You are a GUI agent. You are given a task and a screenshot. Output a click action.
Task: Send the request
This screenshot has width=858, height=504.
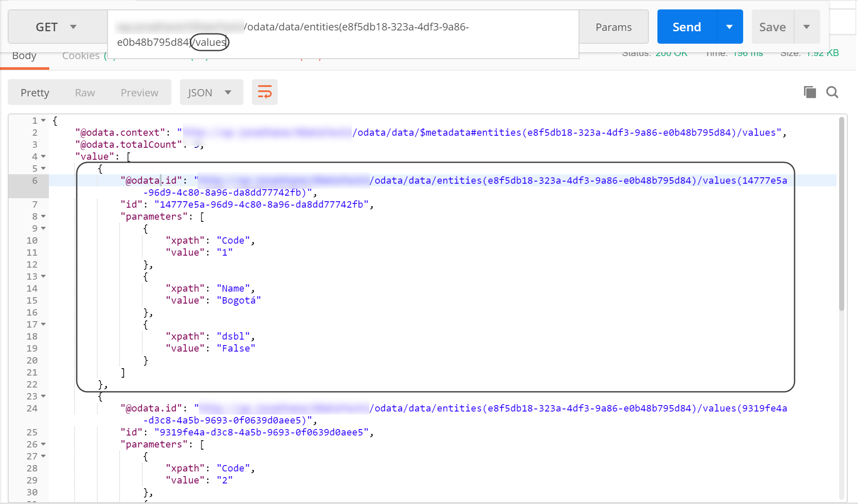pos(687,27)
